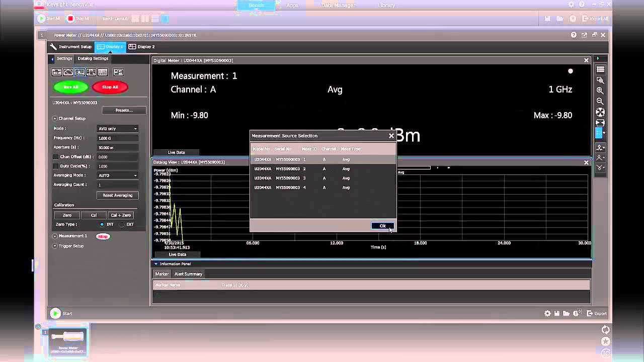This screenshot has width=644, height=362.
Task: Click the list view icon in right toolbar
Action: tap(600, 70)
